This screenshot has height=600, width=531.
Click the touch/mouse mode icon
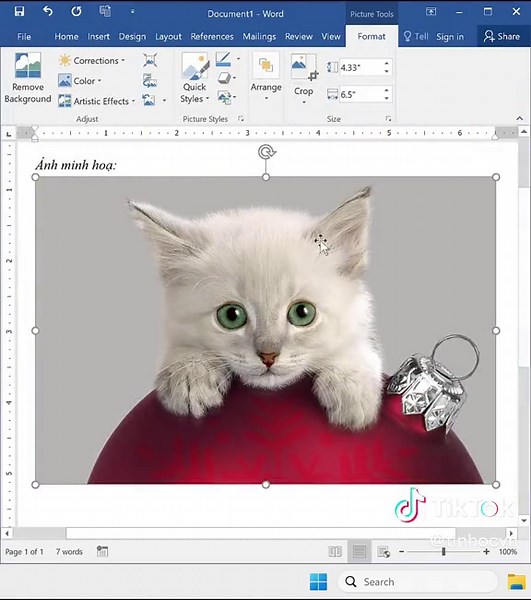point(105,11)
